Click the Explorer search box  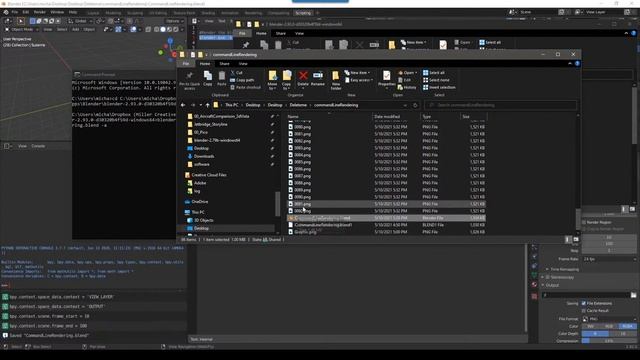pos(500,105)
